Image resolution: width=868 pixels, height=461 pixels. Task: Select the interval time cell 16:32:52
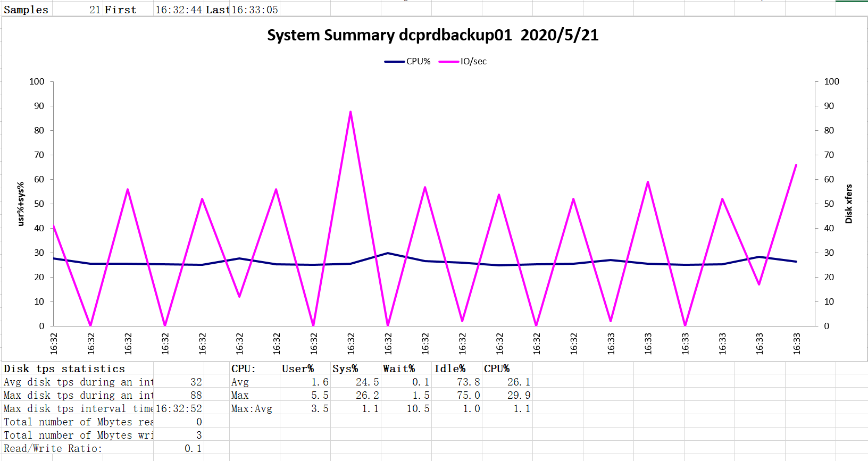(179, 408)
